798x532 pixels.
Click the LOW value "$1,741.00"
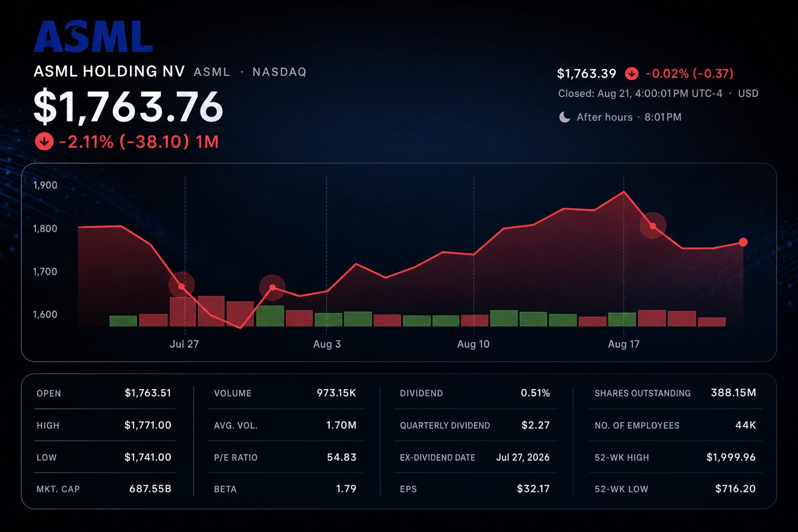(x=148, y=458)
